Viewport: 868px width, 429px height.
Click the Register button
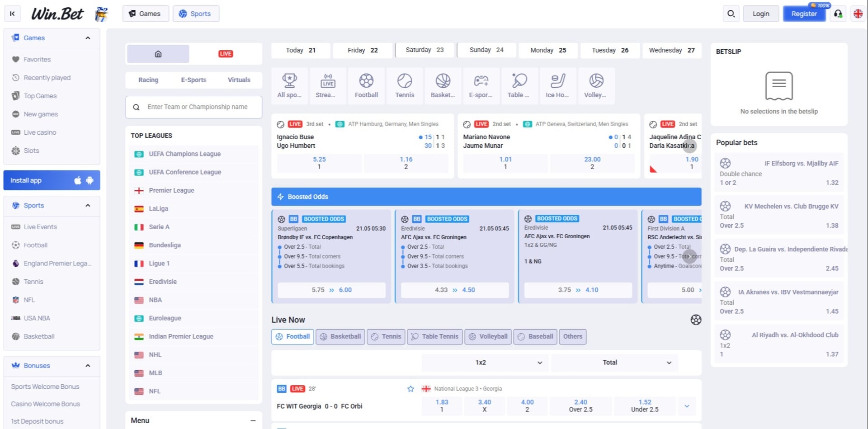click(804, 14)
